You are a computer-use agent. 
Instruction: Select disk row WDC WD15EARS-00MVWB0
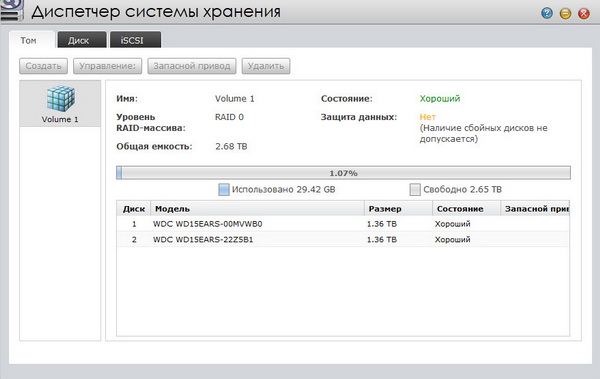343,224
